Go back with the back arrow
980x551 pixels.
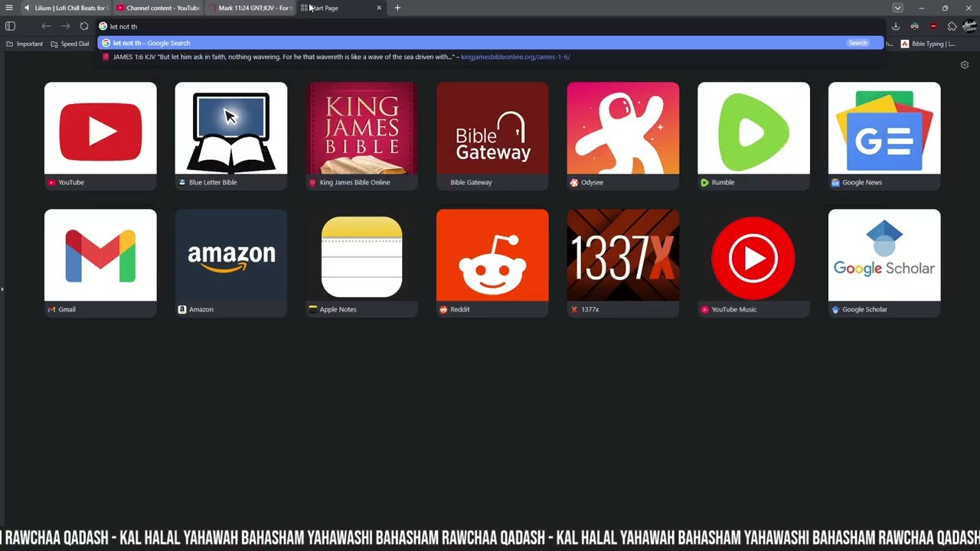tap(46, 26)
